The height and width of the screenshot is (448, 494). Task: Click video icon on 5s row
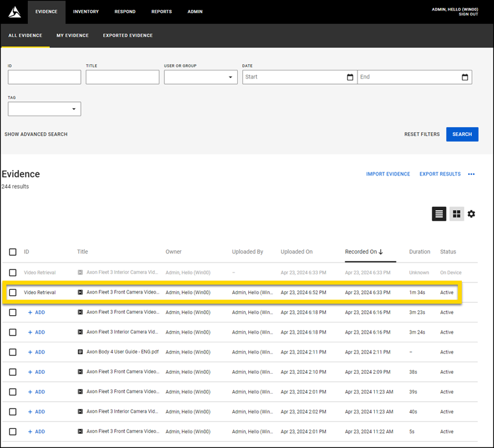point(80,431)
